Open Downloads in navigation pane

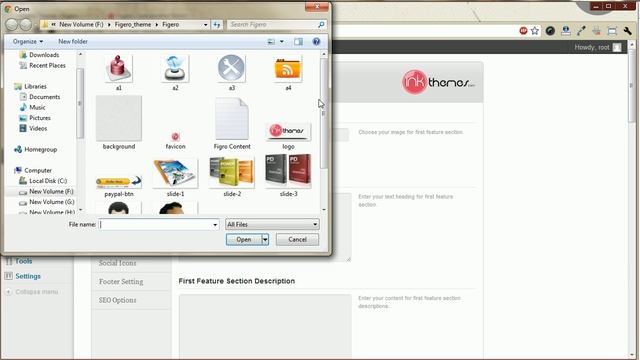39,55
